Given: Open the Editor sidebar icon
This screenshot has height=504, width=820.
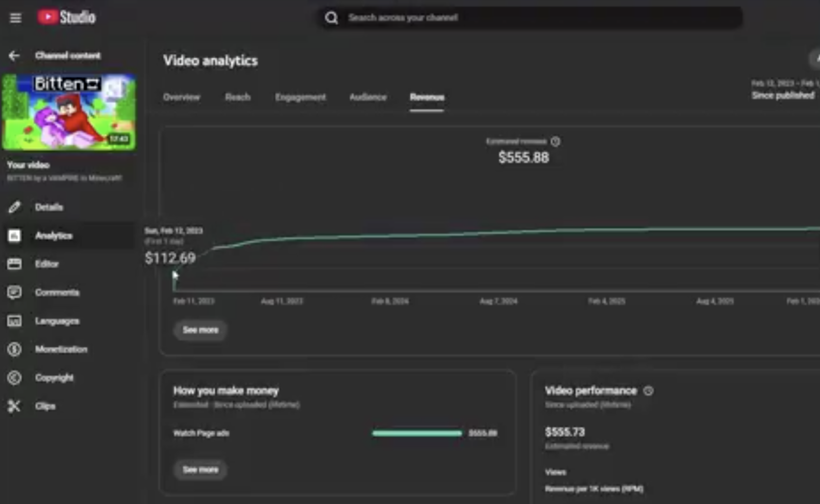Looking at the screenshot, I should [x=15, y=263].
